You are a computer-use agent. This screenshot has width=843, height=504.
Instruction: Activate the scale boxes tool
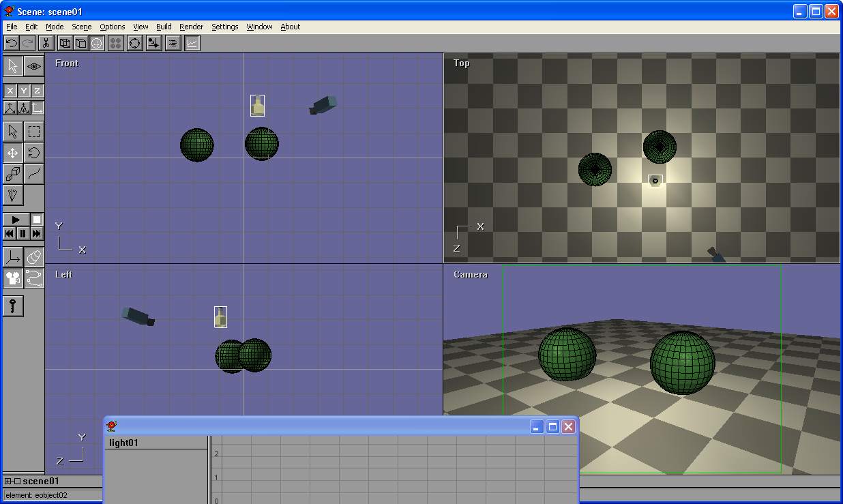(13, 174)
